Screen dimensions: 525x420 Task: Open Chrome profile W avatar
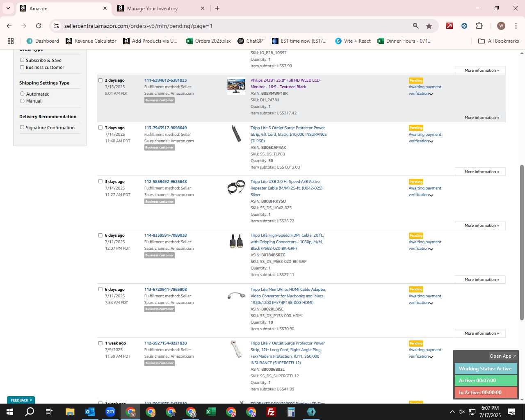click(501, 26)
